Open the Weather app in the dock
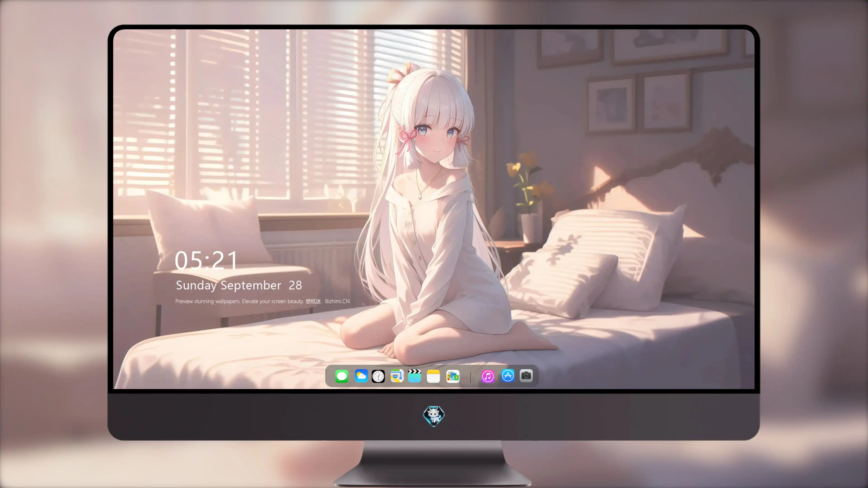 point(361,376)
